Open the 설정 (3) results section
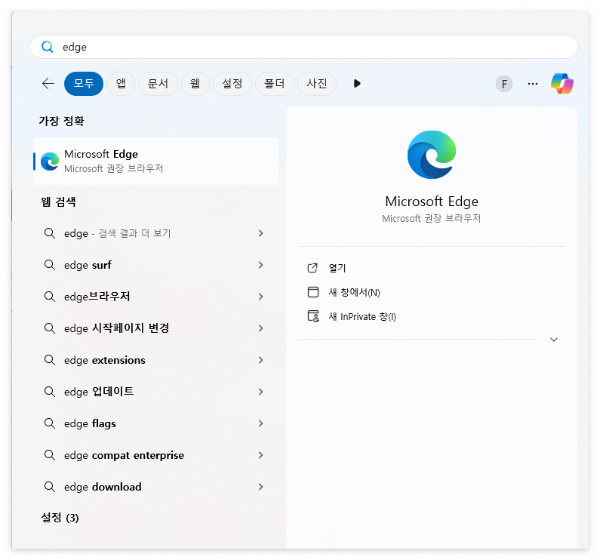 coord(60,518)
